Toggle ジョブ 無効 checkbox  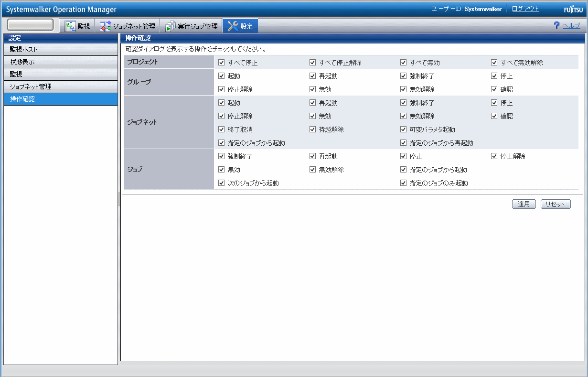pos(222,169)
